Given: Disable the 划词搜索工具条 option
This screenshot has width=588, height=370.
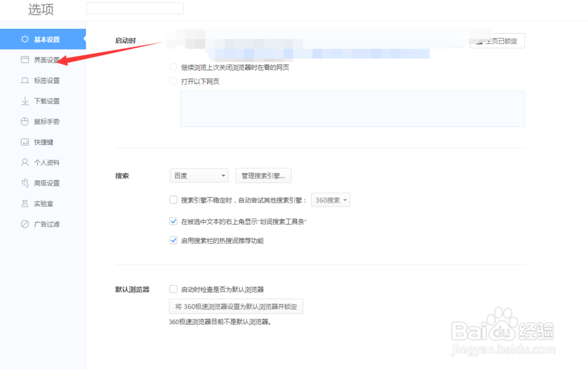Looking at the screenshot, I should 173,221.
